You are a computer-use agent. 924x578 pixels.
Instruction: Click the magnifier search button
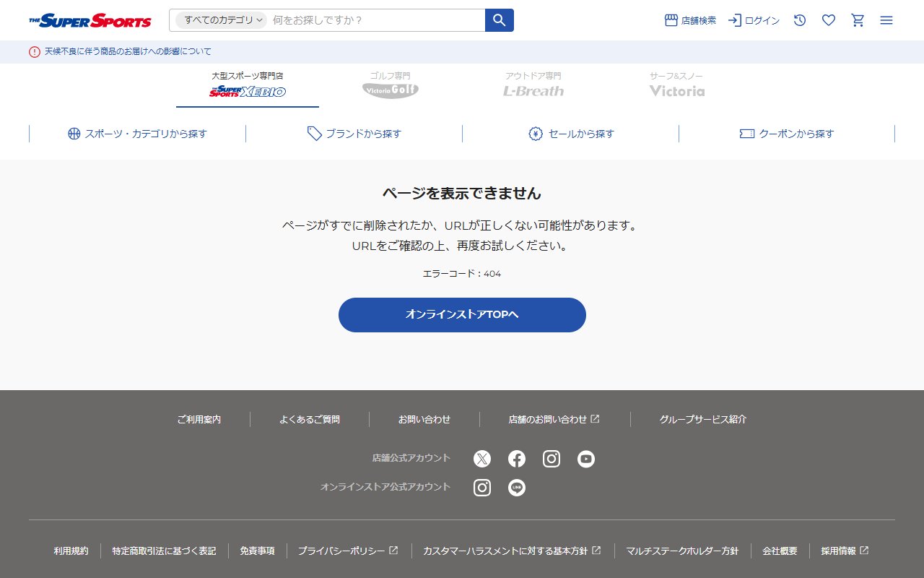click(500, 20)
